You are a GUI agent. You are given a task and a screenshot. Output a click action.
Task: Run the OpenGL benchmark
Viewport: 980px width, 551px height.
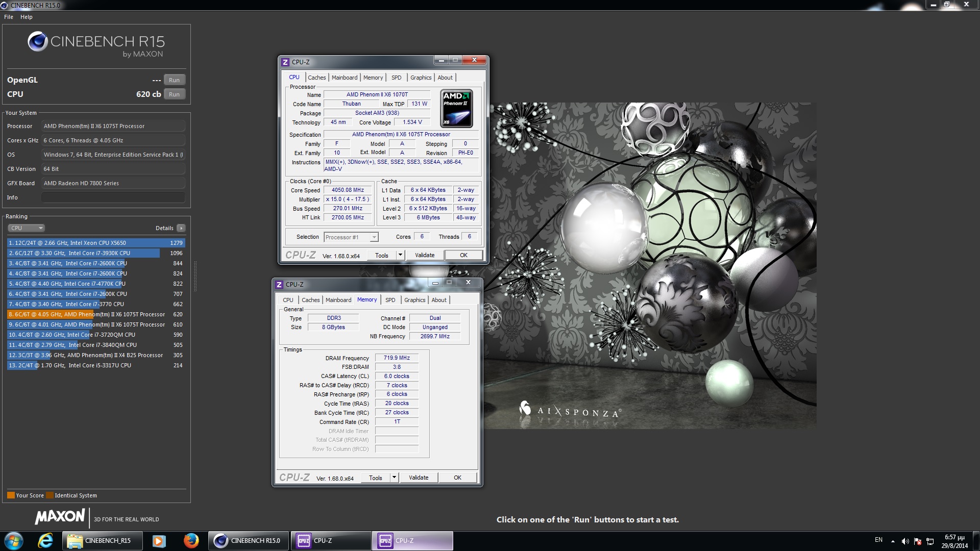tap(174, 80)
